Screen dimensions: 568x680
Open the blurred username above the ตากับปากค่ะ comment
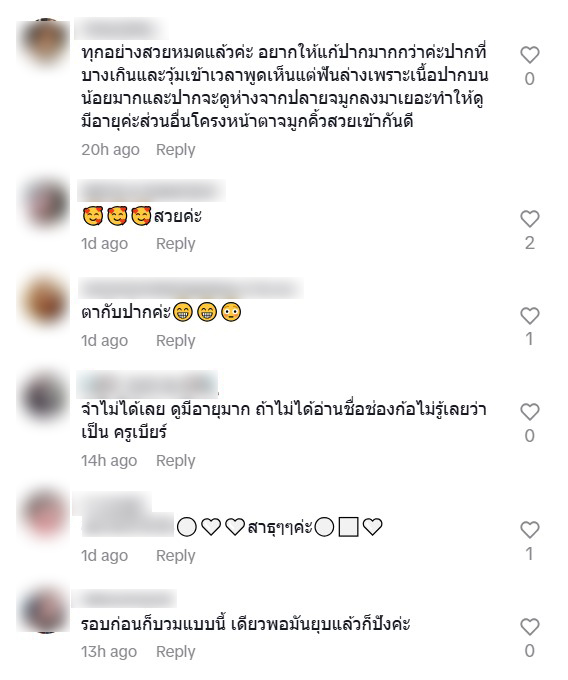pyautogui.click(x=190, y=288)
